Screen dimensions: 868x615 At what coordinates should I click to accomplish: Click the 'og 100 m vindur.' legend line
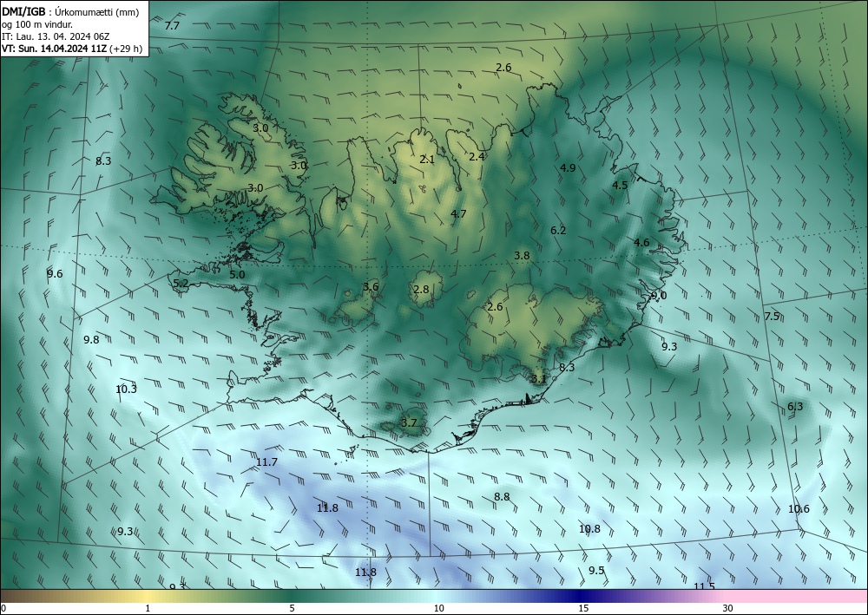coord(37,24)
